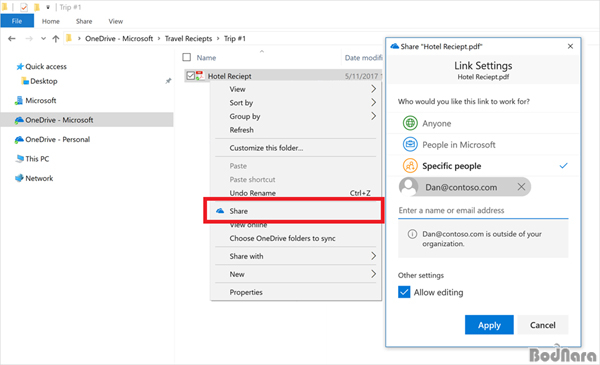Click the Cancel button
This screenshot has width=600, height=365.
tap(543, 325)
